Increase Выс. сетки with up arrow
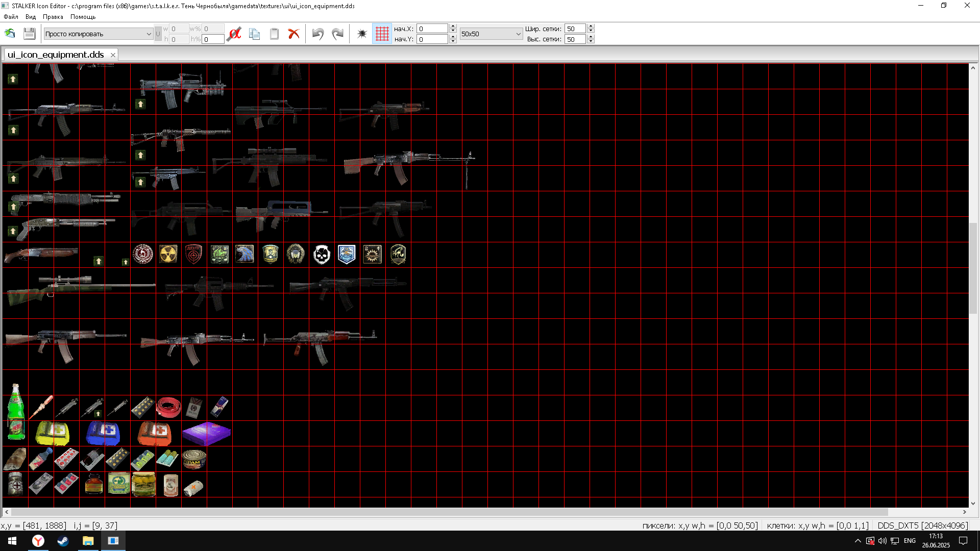Image resolution: width=980 pixels, height=551 pixels. [591, 37]
